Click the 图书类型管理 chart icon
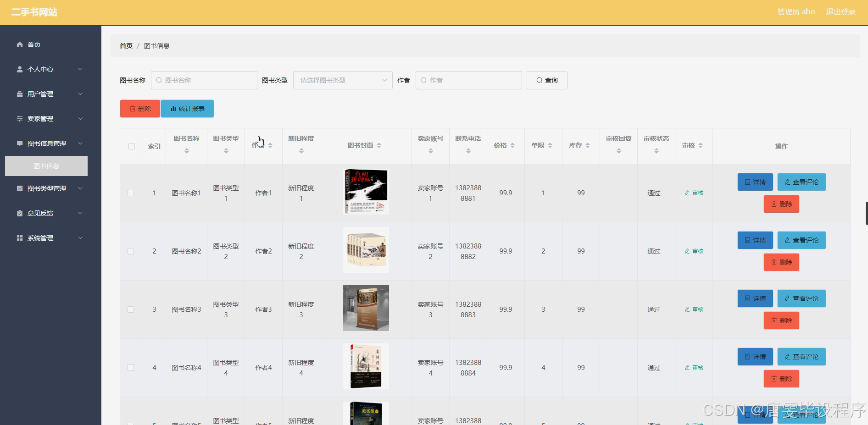 coord(20,188)
